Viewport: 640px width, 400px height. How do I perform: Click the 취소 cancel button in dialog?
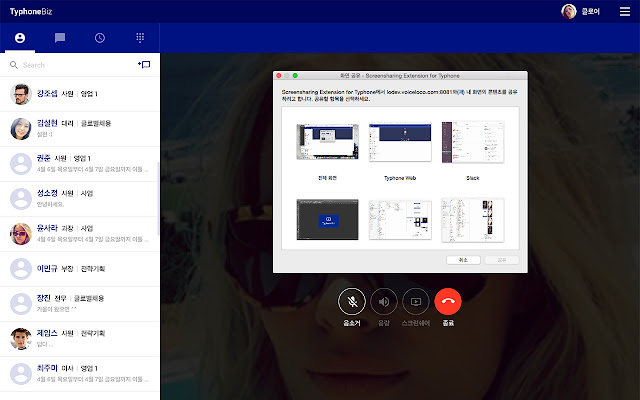click(x=463, y=260)
